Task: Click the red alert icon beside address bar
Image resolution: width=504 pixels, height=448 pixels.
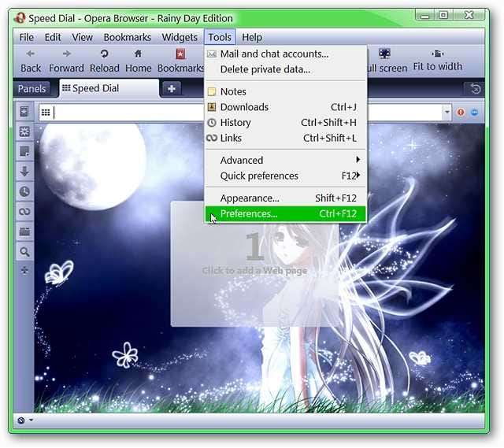Action: pyautogui.click(x=461, y=112)
